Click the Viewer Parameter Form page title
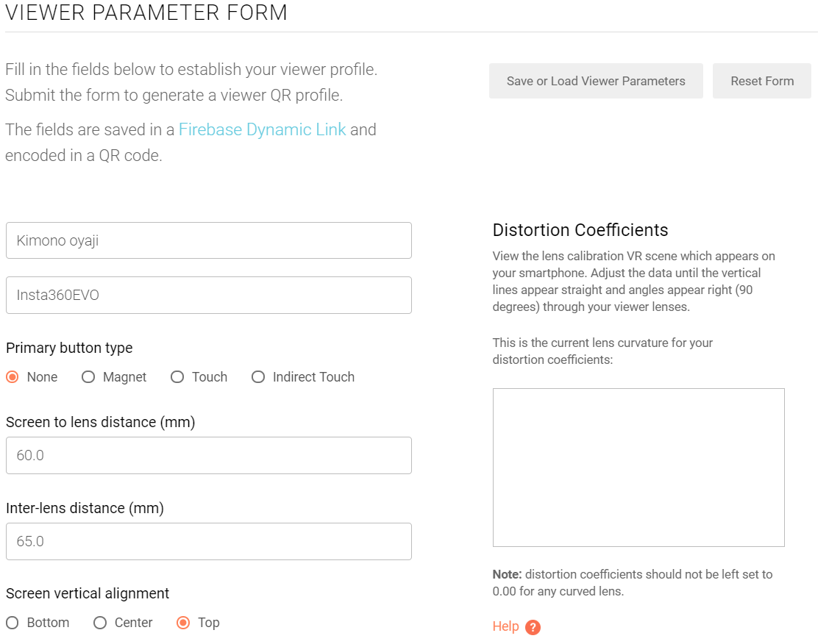Screen dimensions: 829x644 146,12
